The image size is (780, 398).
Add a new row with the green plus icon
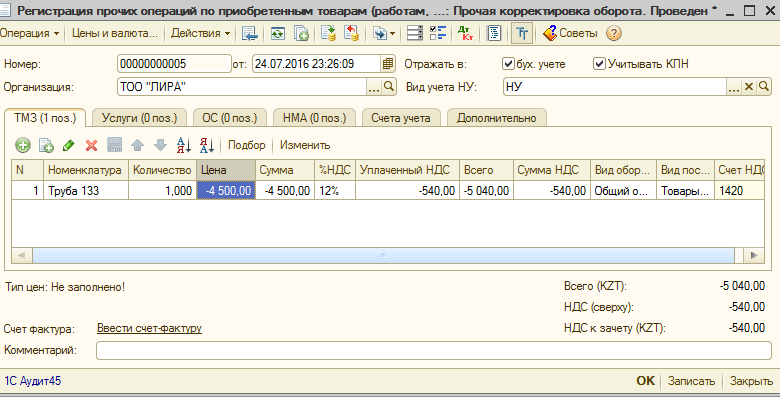coord(23,145)
